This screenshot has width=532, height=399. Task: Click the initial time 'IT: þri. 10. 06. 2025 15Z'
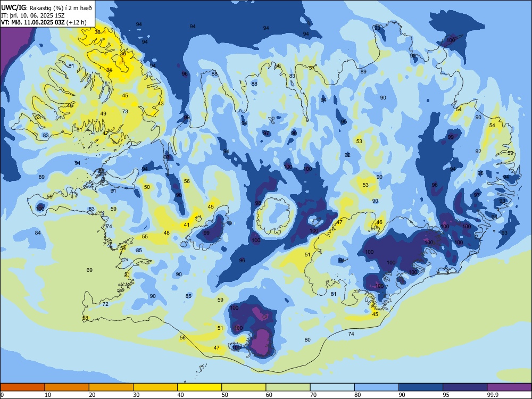(33, 15)
